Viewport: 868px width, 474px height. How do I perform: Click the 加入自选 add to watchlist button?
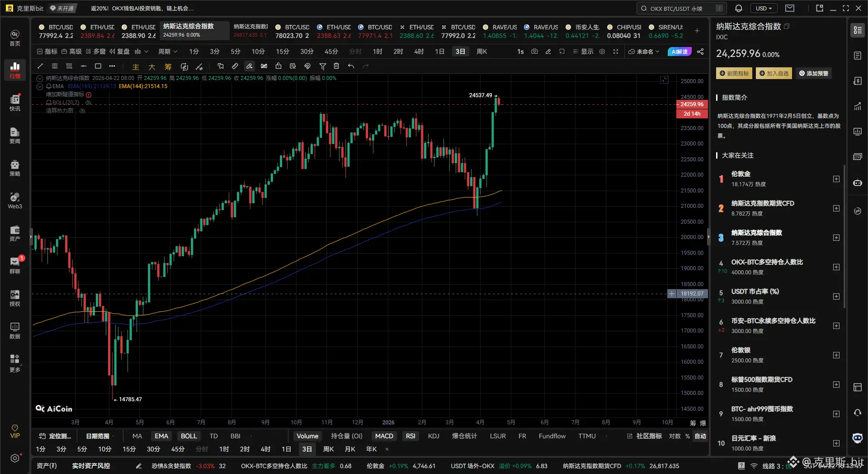(x=774, y=73)
